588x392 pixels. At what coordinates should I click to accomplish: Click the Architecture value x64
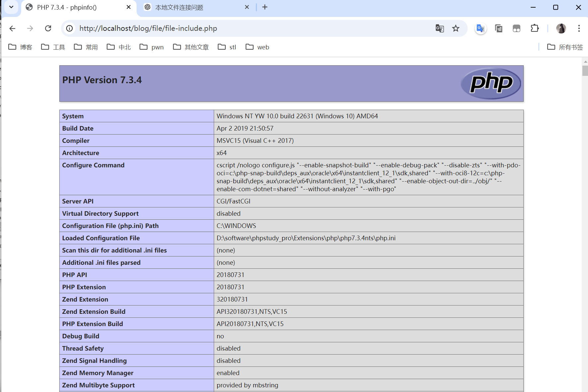[x=222, y=153]
